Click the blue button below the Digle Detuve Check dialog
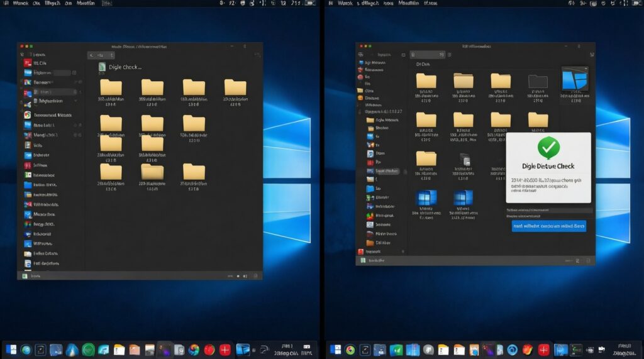This screenshot has width=644, height=359. coord(548,226)
